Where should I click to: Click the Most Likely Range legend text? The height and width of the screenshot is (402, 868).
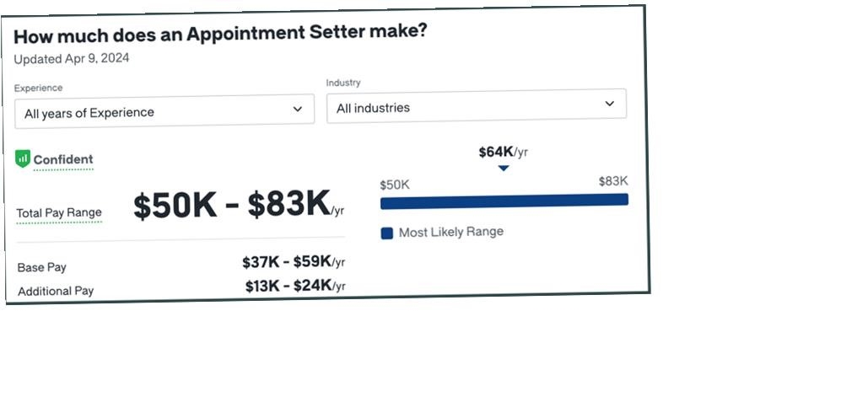451,232
